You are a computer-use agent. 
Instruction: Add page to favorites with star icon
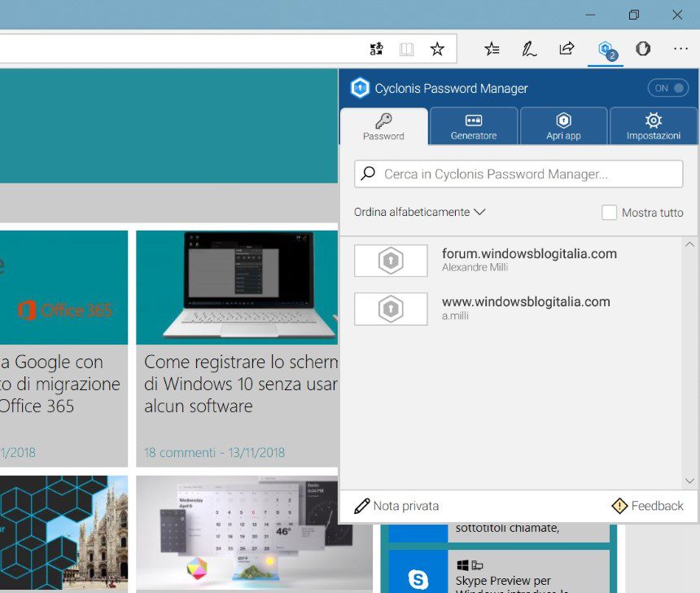(x=437, y=49)
